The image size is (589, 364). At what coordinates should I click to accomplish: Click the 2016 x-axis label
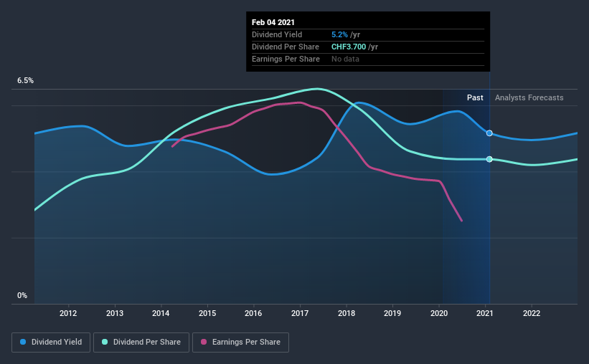point(253,313)
